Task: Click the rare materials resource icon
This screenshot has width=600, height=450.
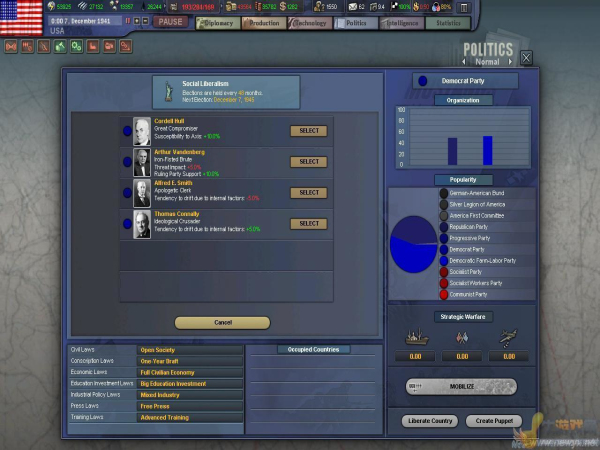Action: (x=114, y=6)
